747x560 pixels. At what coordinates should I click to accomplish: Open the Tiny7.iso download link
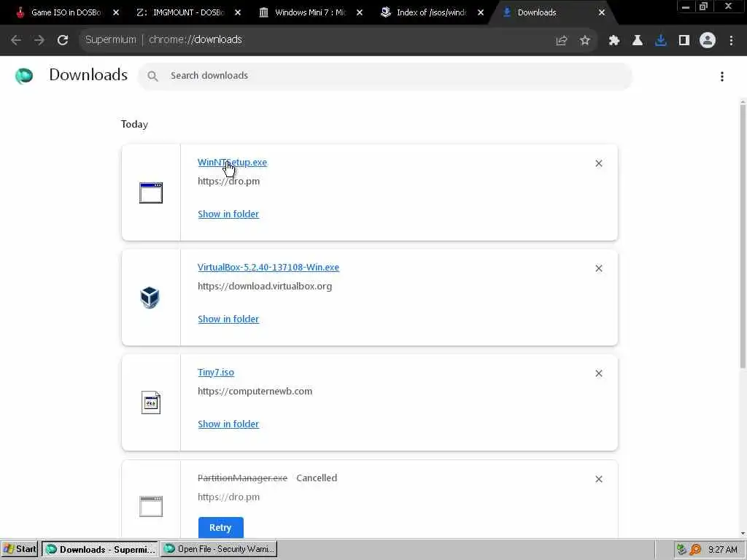point(216,373)
